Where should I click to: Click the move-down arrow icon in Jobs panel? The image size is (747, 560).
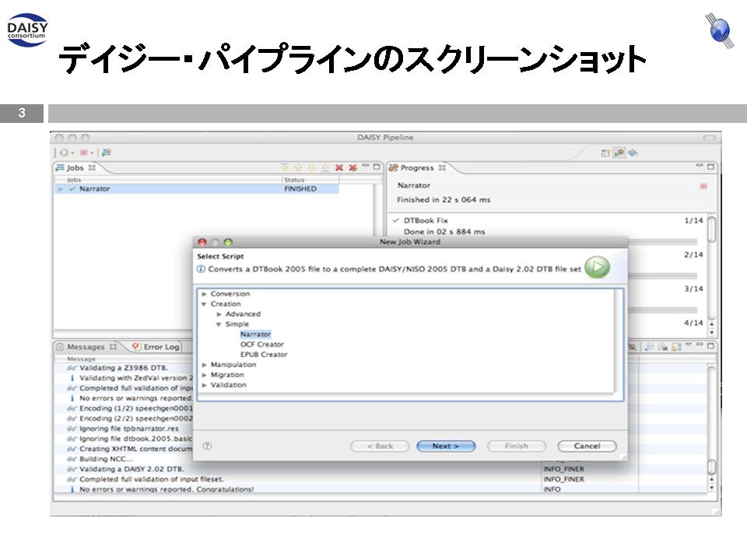click(311, 168)
